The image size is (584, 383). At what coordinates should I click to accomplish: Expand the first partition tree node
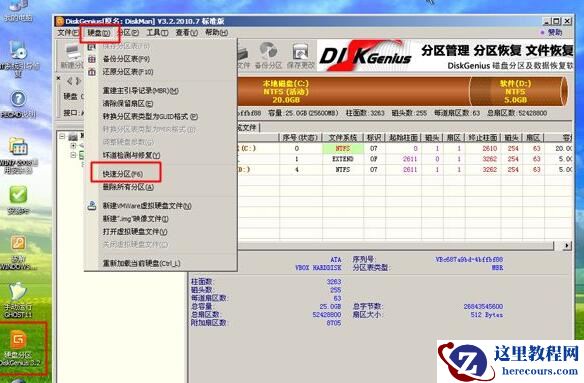[x=73, y=146]
